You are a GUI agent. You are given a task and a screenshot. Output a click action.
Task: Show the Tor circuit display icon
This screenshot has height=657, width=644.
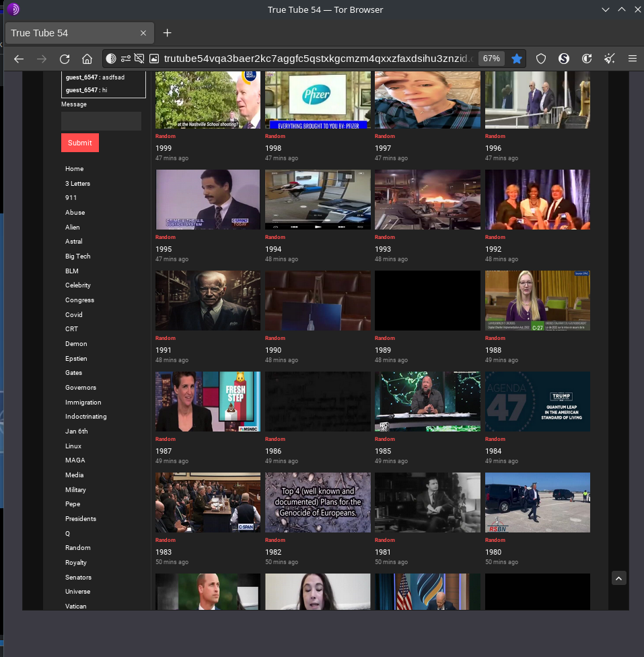pos(111,59)
